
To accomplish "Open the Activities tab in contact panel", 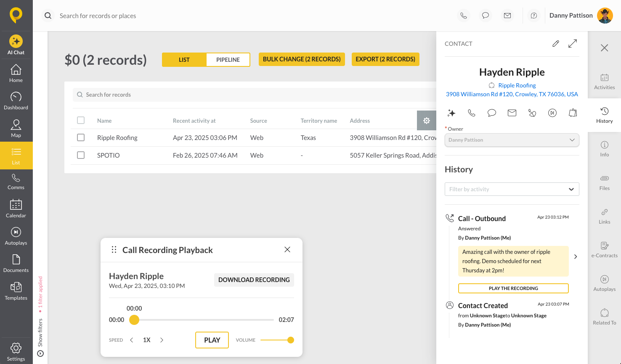I will coord(604,82).
